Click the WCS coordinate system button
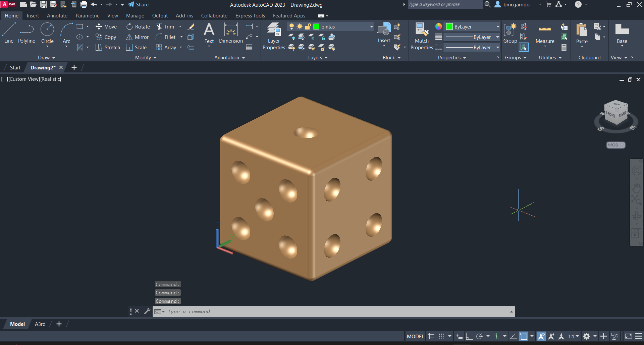The height and width of the screenshot is (345, 644). 615,145
